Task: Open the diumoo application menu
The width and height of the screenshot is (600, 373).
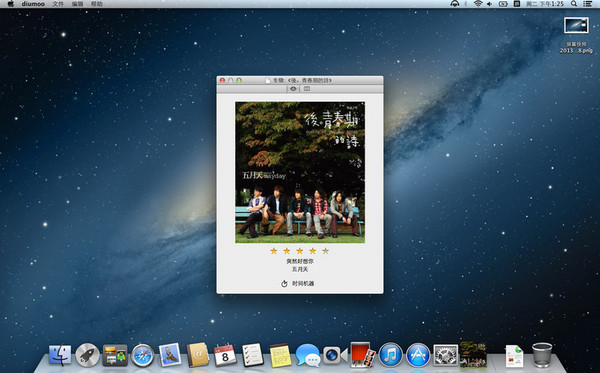Action: coord(33,4)
